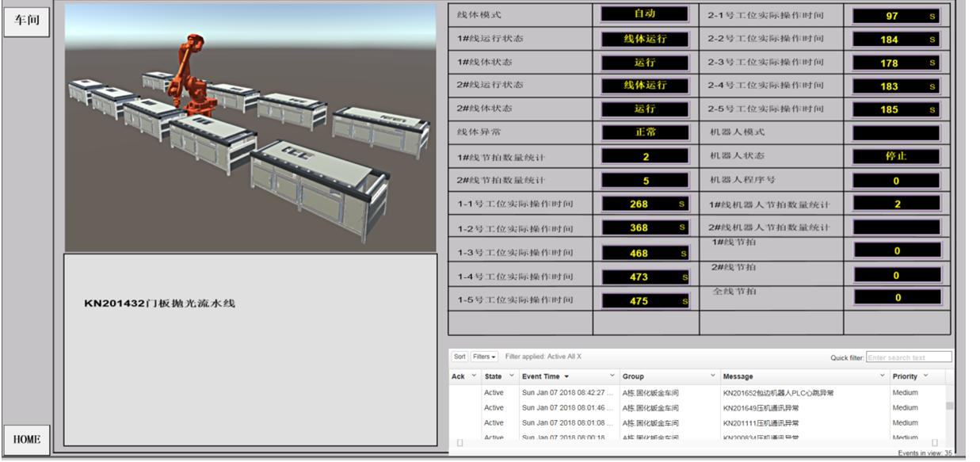Open Message column menu chevron
The height and width of the screenshot is (462, 980).
(883, 376)
